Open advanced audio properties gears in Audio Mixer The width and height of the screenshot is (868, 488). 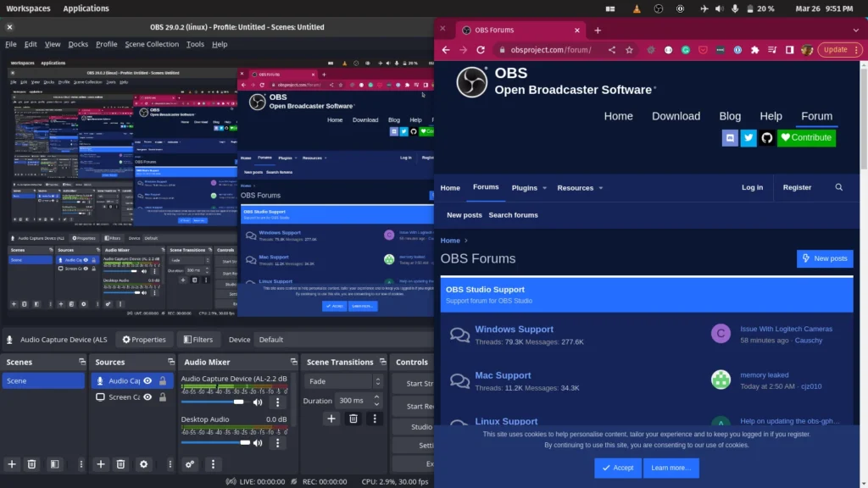(190, 464)
